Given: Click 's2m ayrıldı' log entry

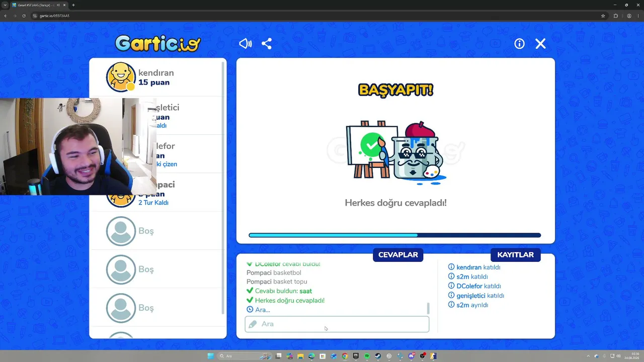Looking at the screenshot, I should (468, 305).
